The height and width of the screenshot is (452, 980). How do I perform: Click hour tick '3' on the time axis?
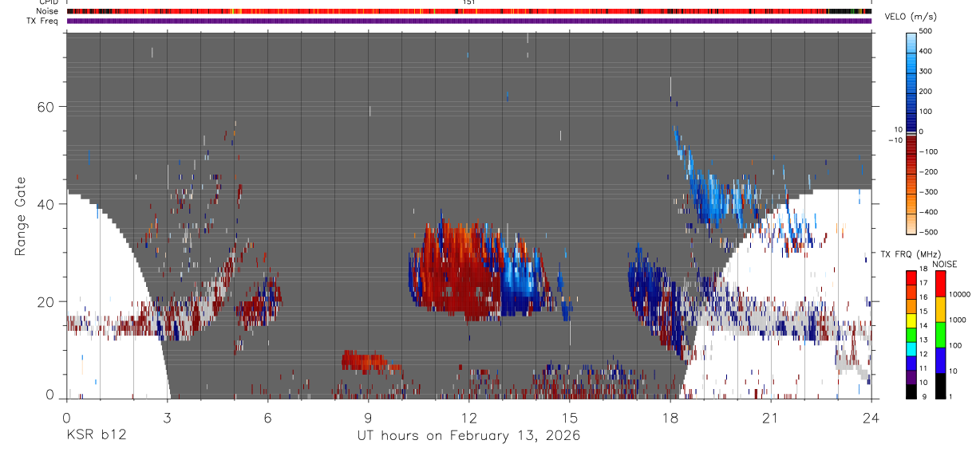(x=168, y=417)
